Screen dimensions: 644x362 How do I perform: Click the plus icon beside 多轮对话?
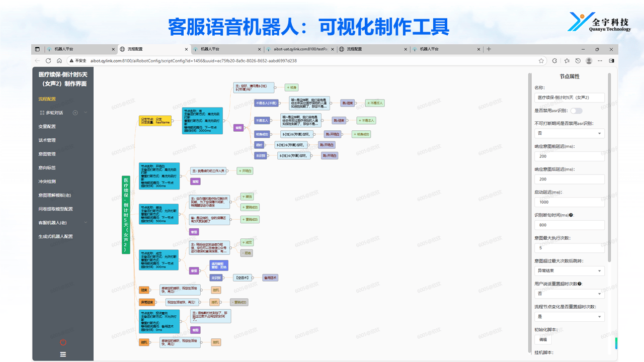coord(75,113)
